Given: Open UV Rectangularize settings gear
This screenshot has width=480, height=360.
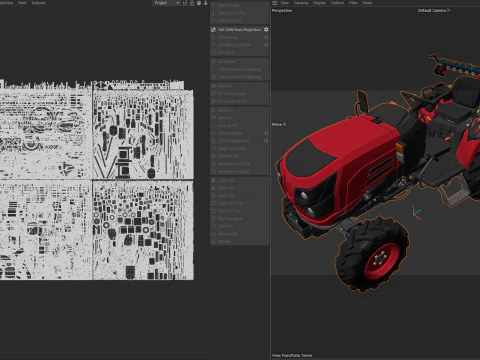Looking at the screenshot, I should click(x=266, y=141).
